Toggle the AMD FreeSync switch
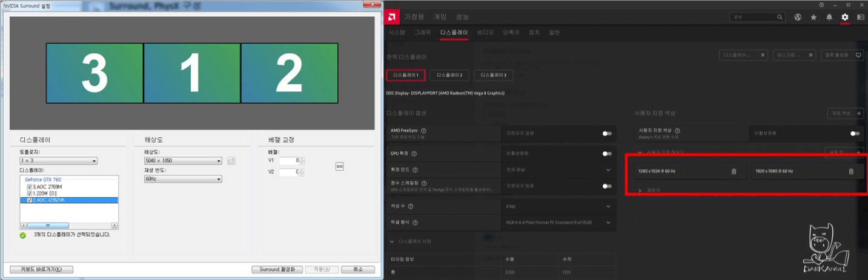The image size is (868, 280). point(607,134)
